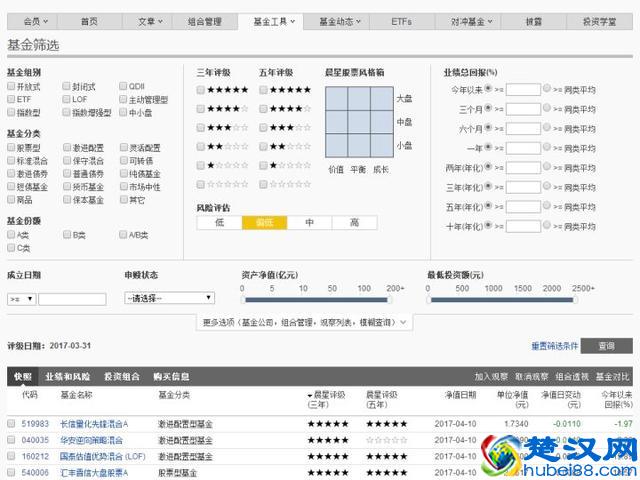This screenshot has width=640, height=480.
Task: Open the ETFs nav item
Action: click(402, 22)
